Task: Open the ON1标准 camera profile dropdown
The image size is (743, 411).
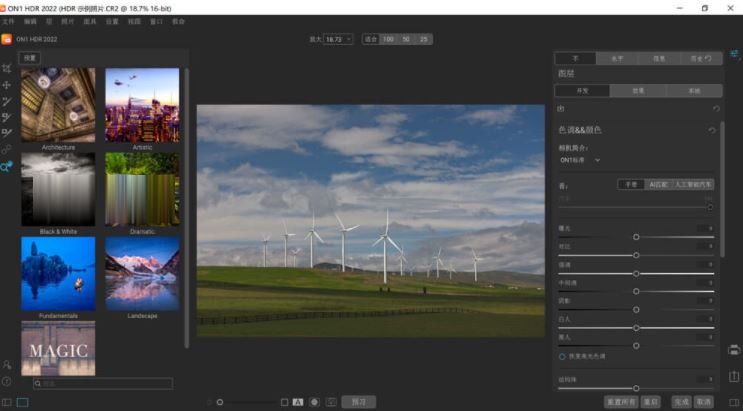Action: pyautogui.click(x=581, y=160)
